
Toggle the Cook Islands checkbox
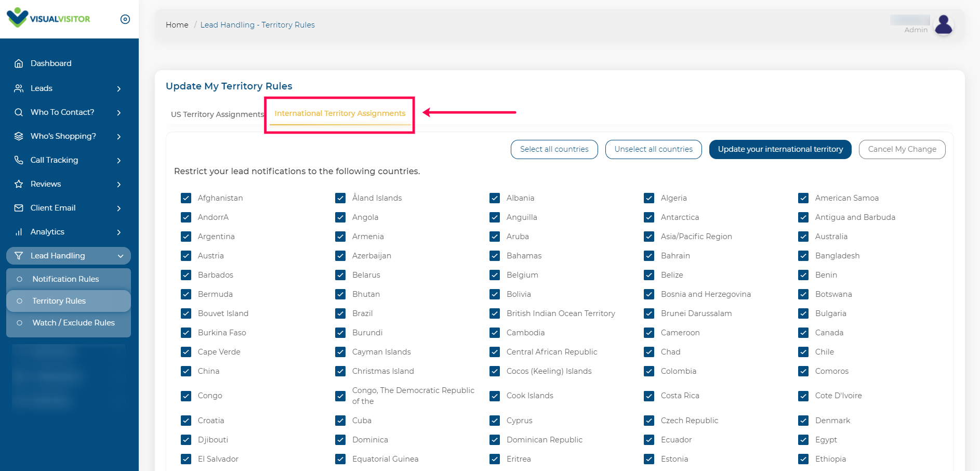click(x=495, y=396)
